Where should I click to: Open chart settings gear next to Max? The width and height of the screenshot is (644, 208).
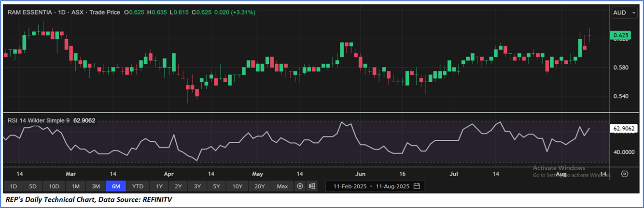(300, 186)
